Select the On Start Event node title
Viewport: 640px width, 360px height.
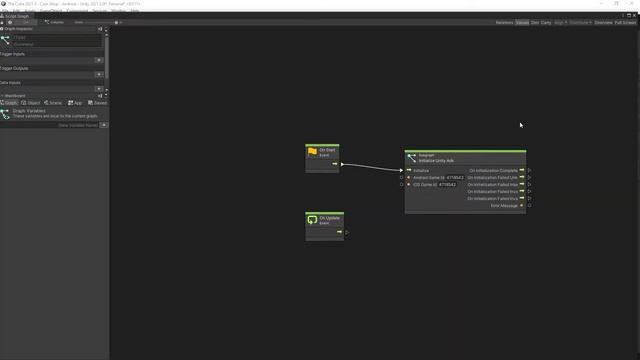(327, 150)
